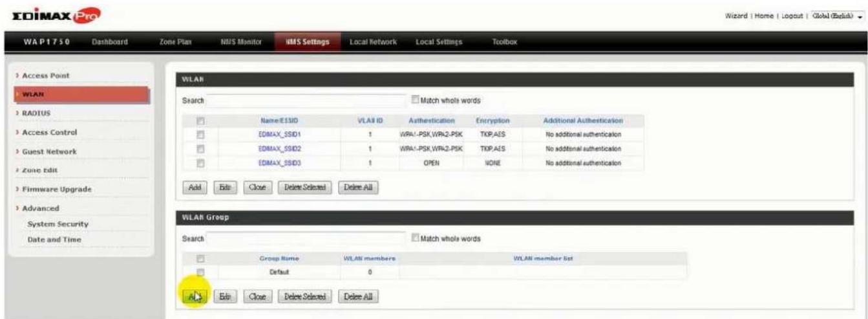Check the EDIMAX_SSID3 row checkbox
This screenshot has height=319, width=868.
point(200,162)
